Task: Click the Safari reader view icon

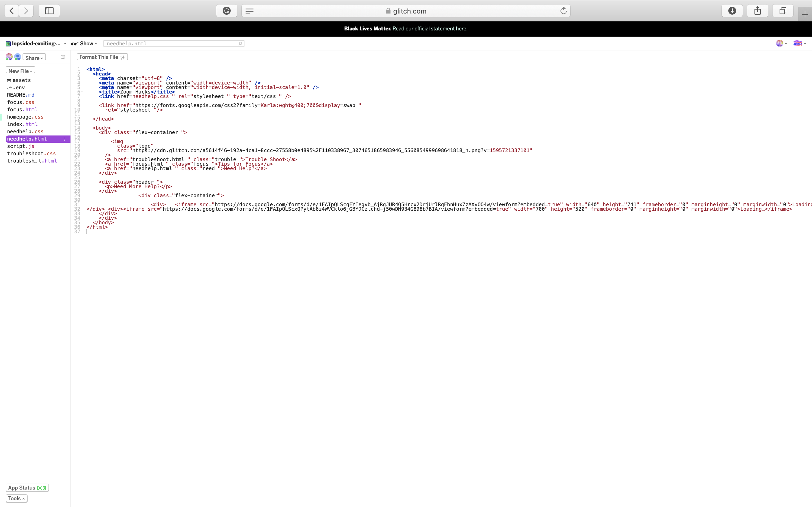Action: [249, 11]
